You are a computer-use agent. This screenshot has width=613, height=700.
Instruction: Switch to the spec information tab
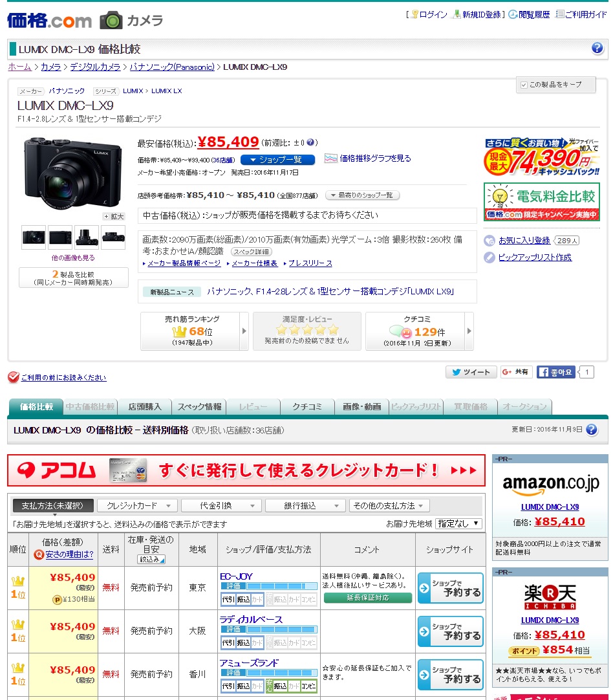pyautogui.click(x=199, y=407)
